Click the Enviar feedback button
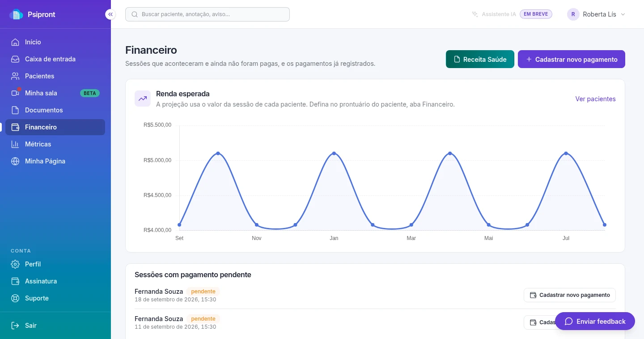This screenshot has width=644, height=339. tap(595, 321)
